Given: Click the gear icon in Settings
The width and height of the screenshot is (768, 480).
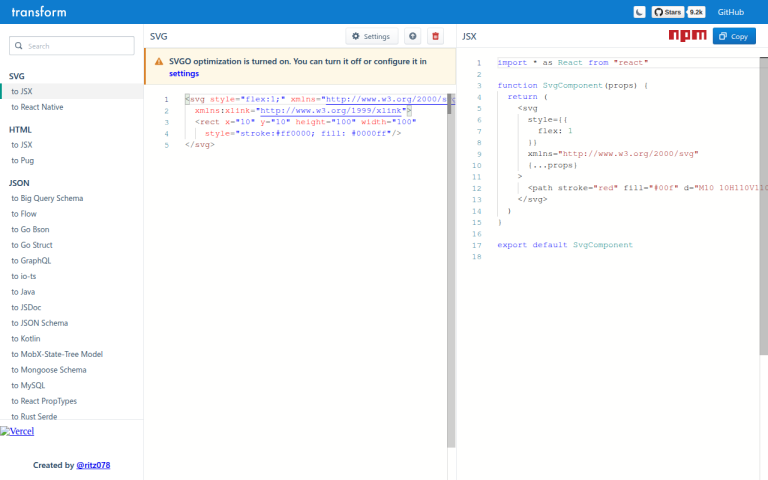Looking at the screenshot, I should pos(356,36).
